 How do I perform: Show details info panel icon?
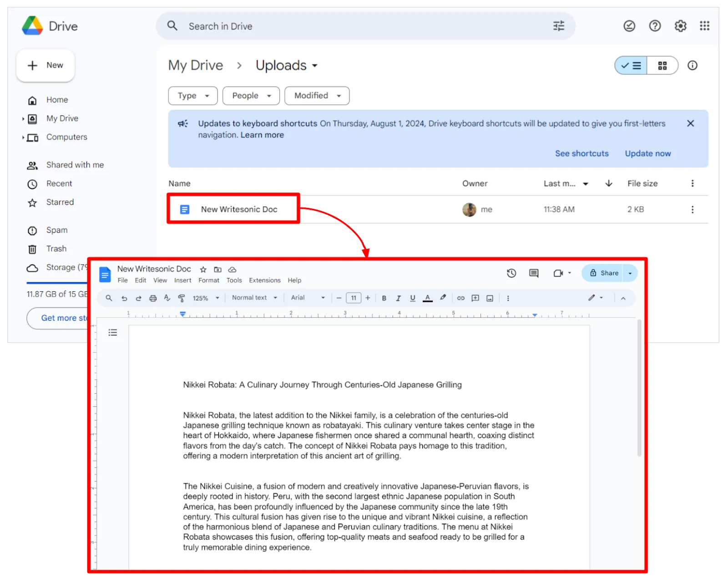[693, 66]
